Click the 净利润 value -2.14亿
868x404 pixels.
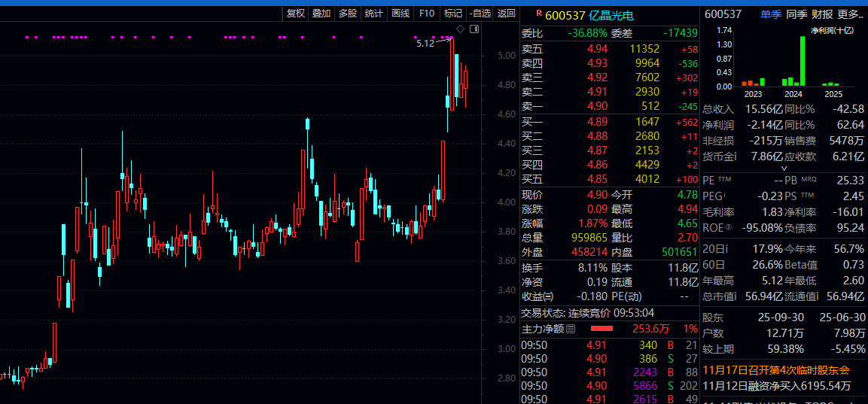coord(764,125)
